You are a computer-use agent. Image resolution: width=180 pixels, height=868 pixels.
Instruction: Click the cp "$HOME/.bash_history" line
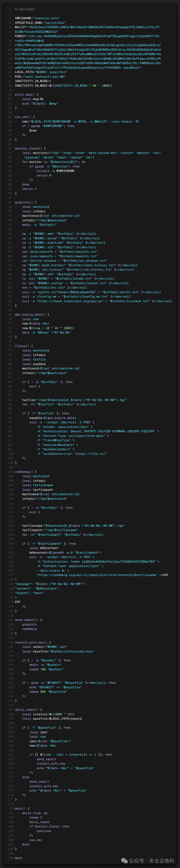point(80,265)
